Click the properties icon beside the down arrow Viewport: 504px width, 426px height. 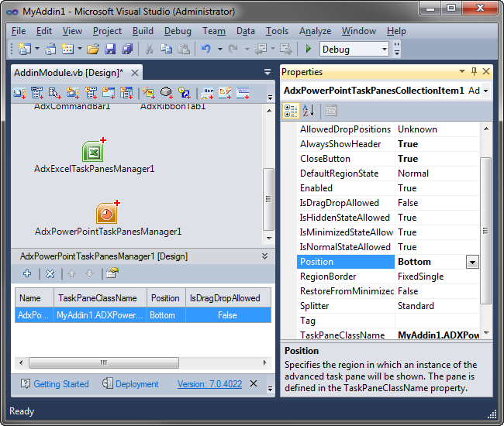point(112,273)
